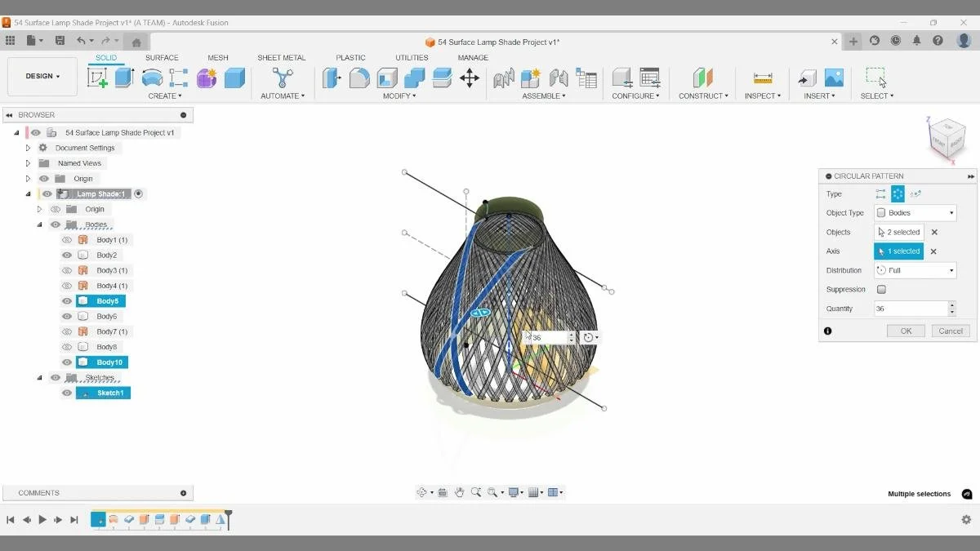This screenshot has width=980, height=551.
Task: Open the Distribution Full dropdown
Action: click(915, 270)
